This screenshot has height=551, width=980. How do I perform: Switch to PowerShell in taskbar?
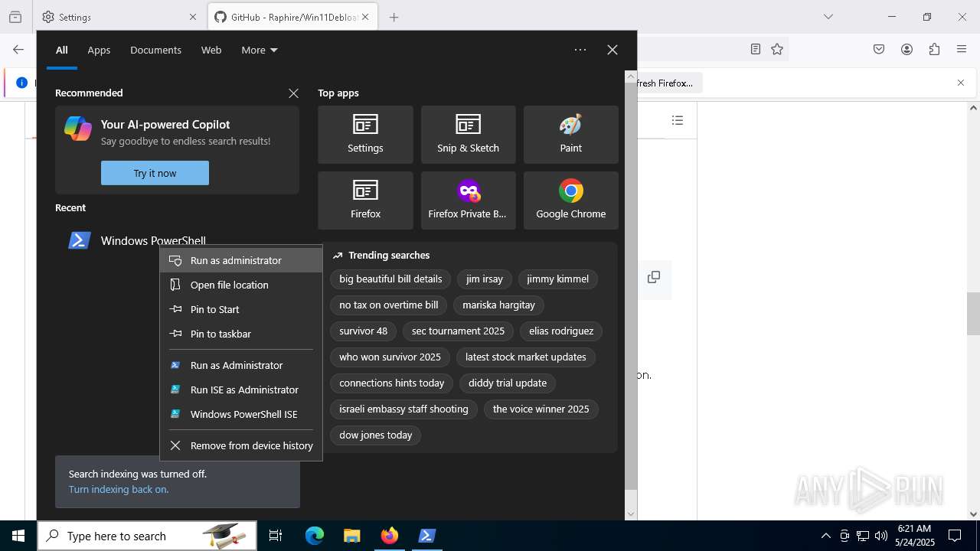[427, 536]
